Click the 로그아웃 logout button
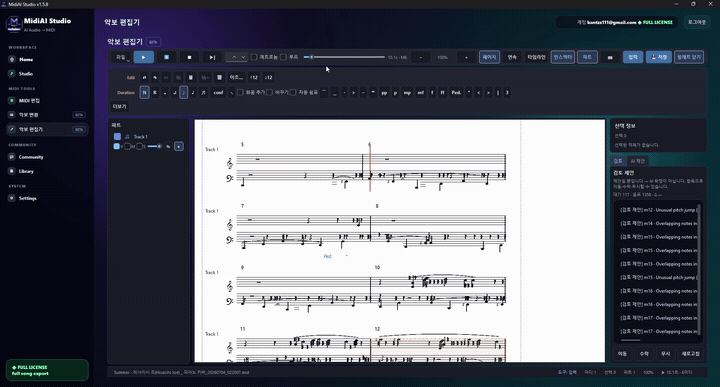This screenshot has height=387, width=720. coord(697,22)
